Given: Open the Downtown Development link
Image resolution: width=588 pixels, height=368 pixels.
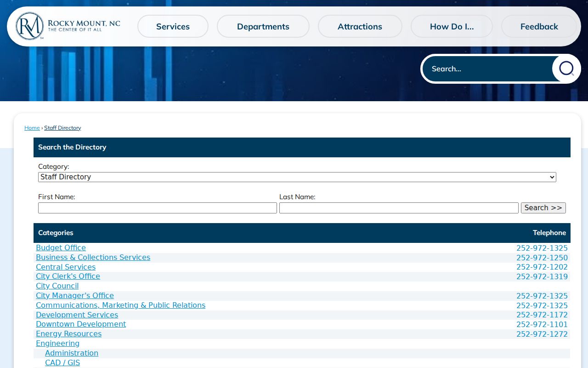Looking at the screenshot, I should pos(81,324).
